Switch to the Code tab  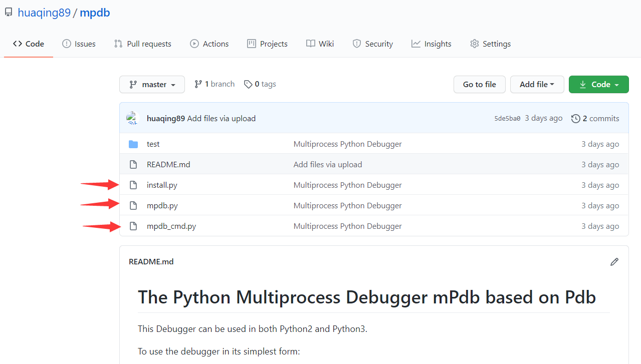coord(29,44)
